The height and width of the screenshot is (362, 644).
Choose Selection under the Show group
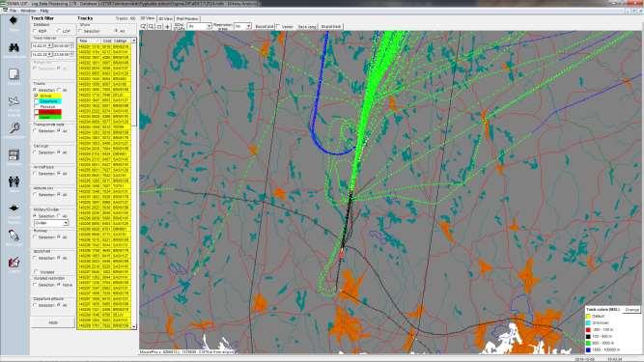81,31
